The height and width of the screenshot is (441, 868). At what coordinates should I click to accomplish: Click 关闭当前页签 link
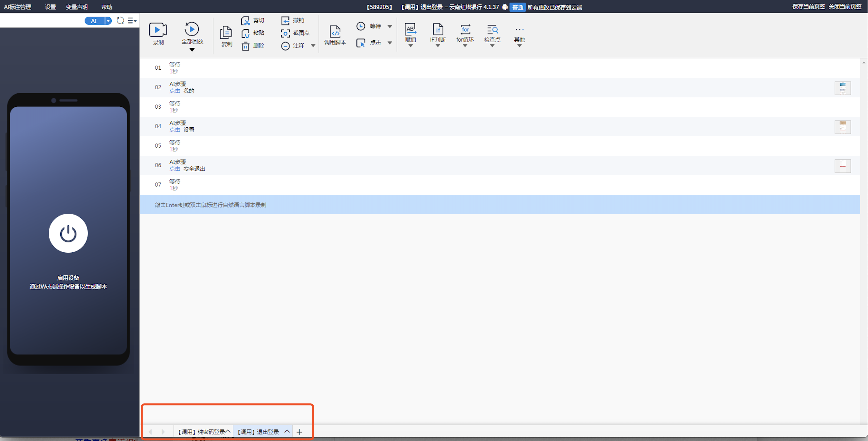click(845, 7)
